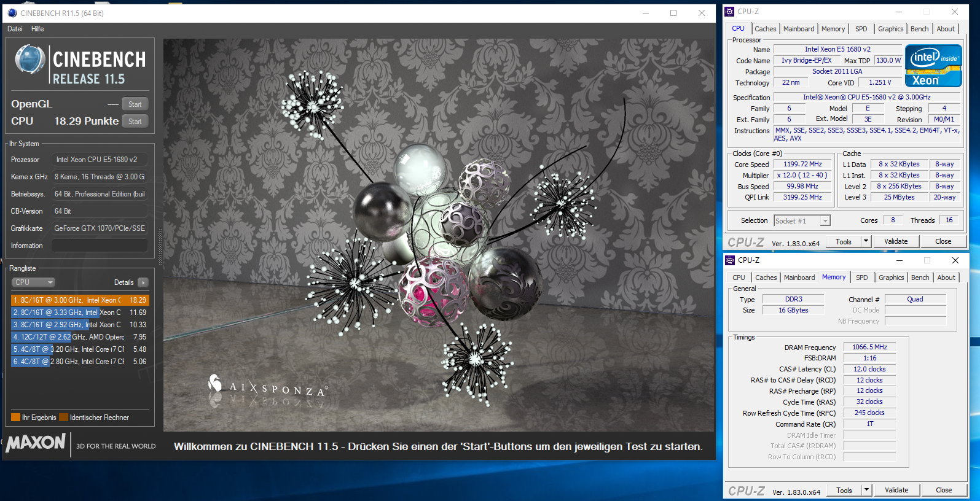Open the CPU dropdown in Rangliste

click(x=34, y=282)
